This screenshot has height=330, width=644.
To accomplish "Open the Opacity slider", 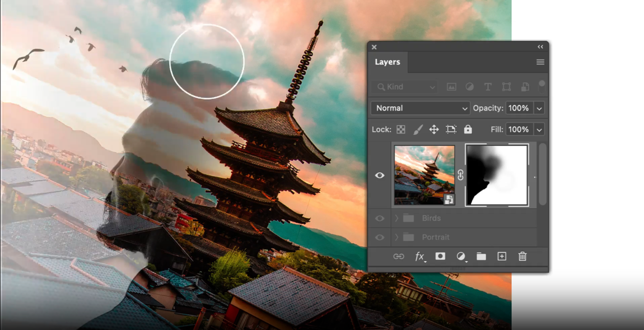I will click(x=539, y=108).
